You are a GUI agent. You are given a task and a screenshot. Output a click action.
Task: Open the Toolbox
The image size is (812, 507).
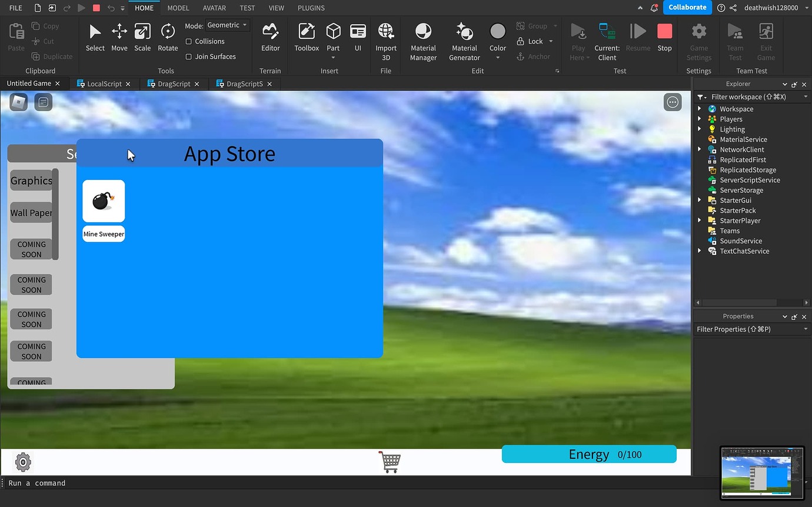(306, 36)
